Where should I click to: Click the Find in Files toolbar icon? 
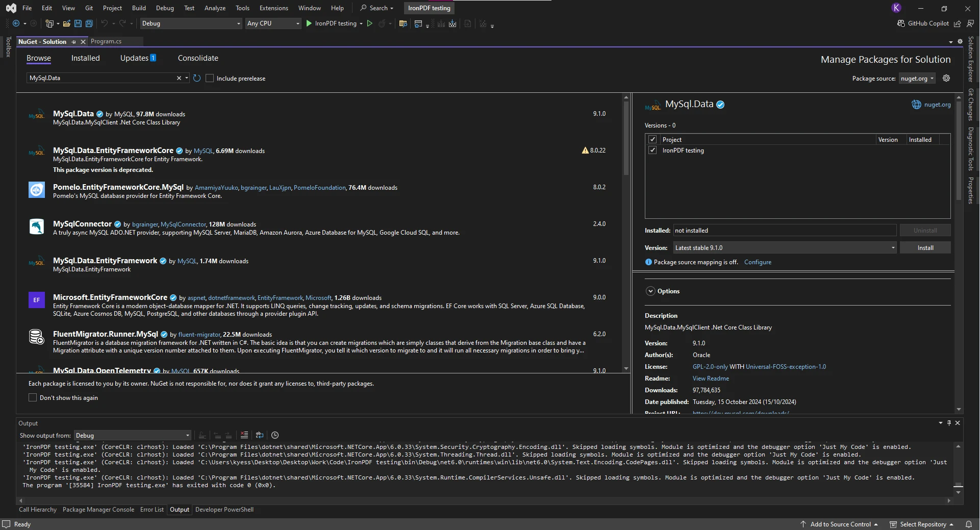403,23
